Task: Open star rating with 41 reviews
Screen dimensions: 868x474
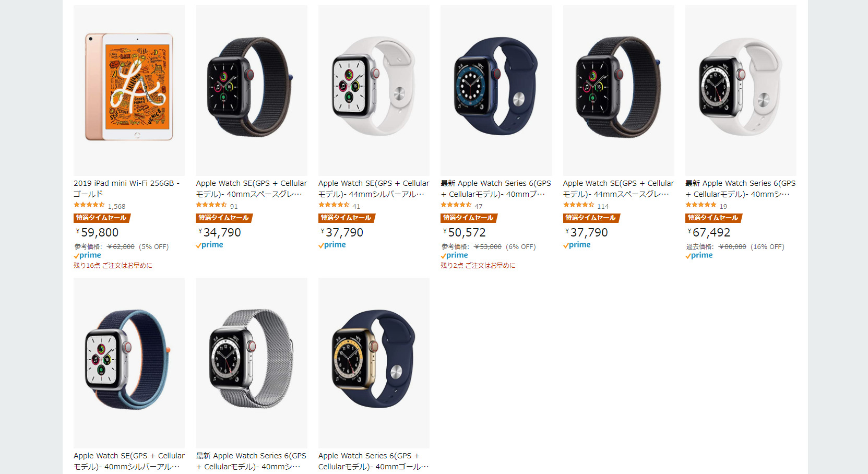Action: 334,205
